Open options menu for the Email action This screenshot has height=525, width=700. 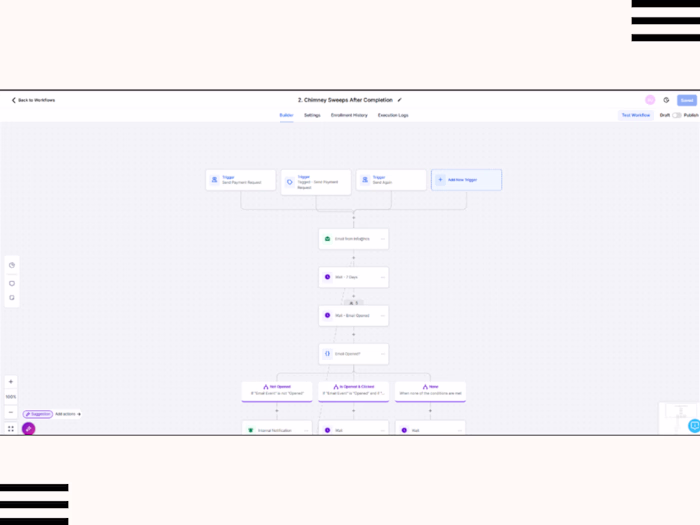click(383, 239)
